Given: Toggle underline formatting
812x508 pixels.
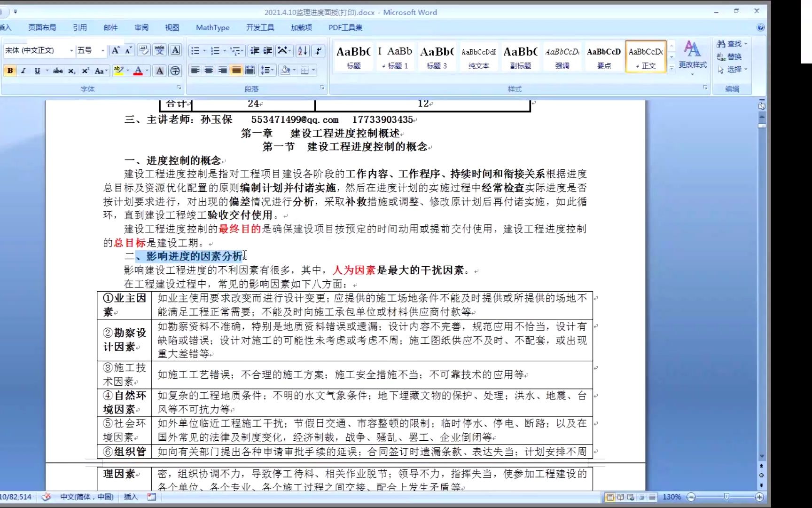Looking at the screenshot, I should [x=37, y=71].
